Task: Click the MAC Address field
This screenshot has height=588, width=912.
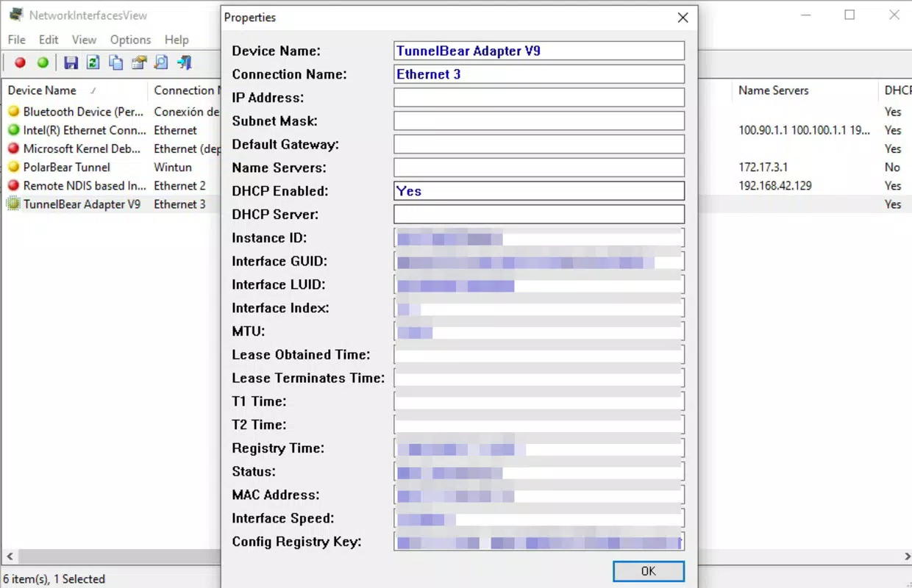Action: click(539, 495)
